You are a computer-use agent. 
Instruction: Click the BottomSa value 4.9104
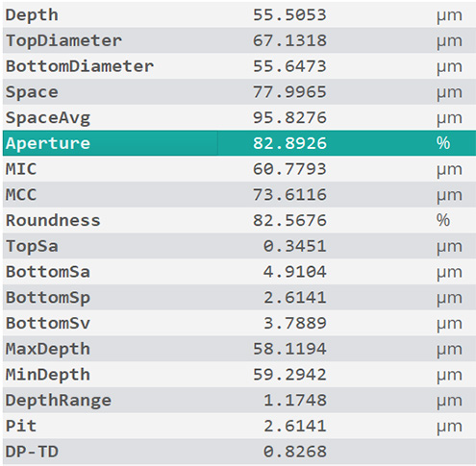(295, 272)
